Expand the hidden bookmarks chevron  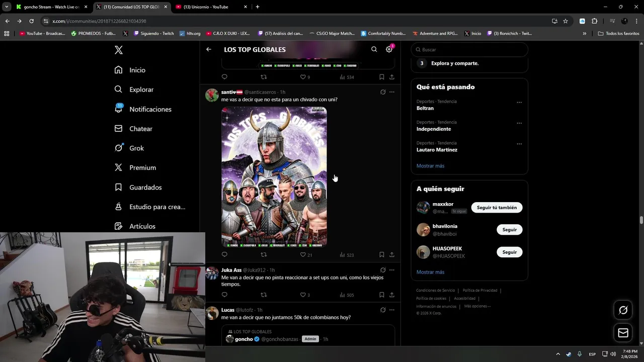click(x=584, y=33)
